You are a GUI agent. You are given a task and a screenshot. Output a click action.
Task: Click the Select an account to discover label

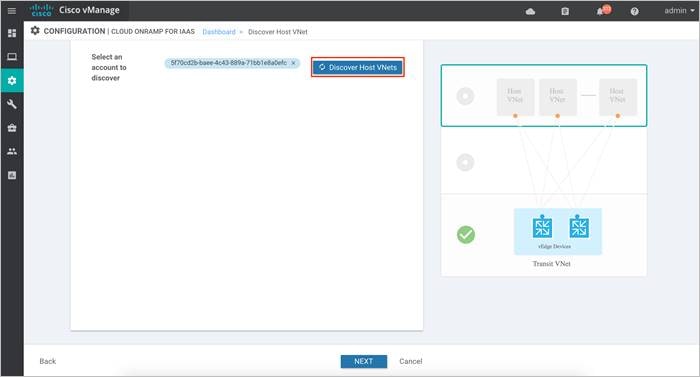[109, 67]
